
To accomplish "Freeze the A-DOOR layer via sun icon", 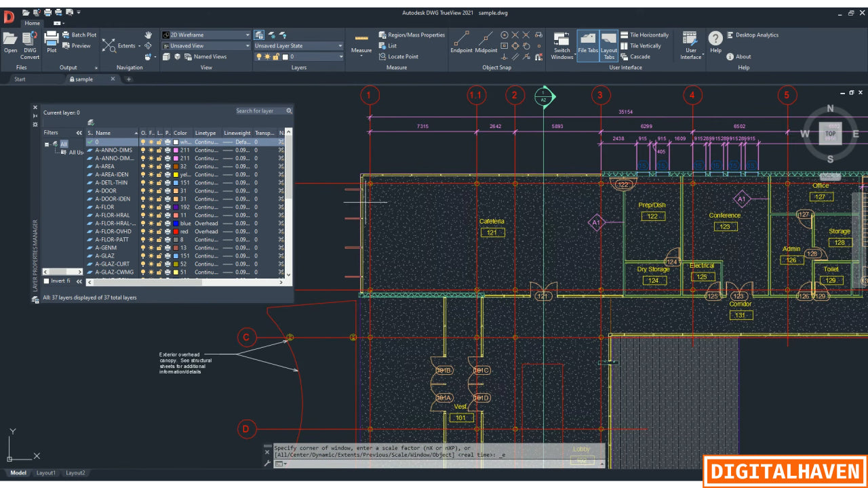I will 151,190.
